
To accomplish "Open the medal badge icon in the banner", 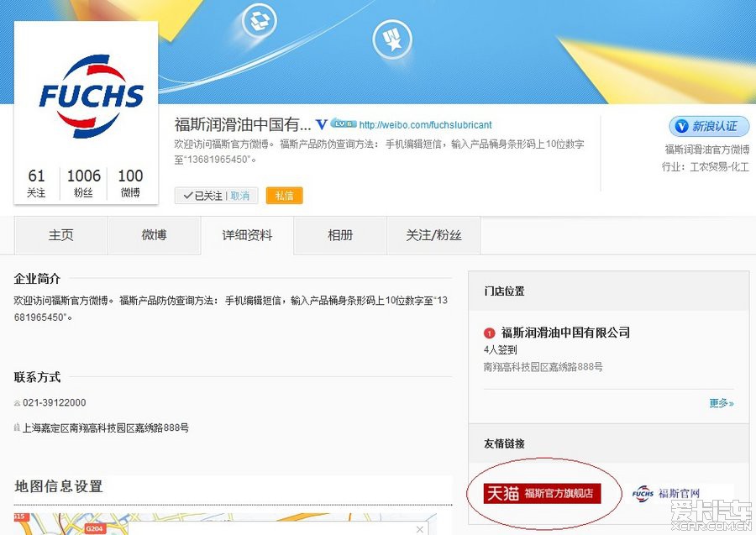I will (x=392, y=39).
